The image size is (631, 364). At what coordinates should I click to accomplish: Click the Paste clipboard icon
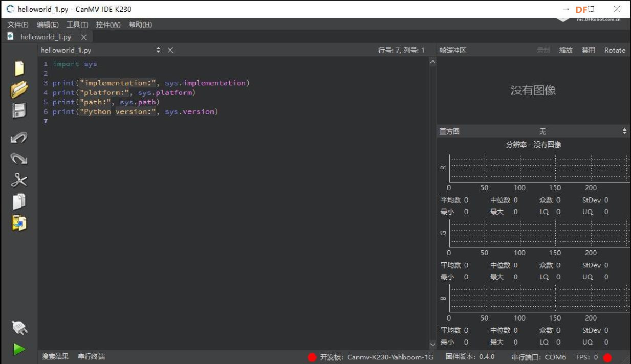pos(19,223)
